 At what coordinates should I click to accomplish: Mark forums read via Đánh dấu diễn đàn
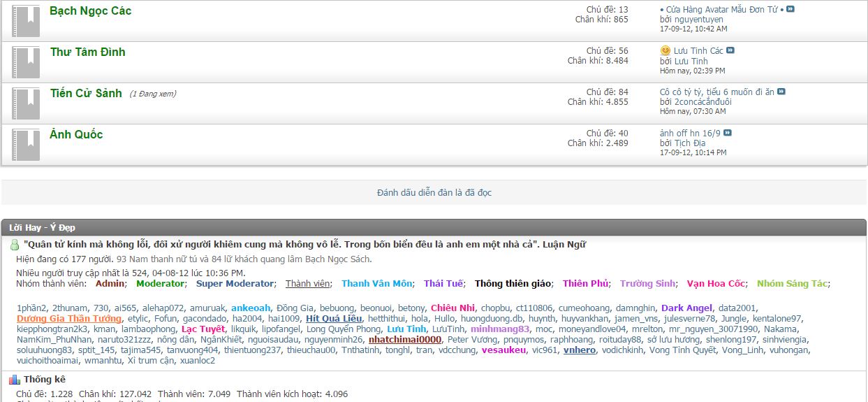tap(434, 192)
